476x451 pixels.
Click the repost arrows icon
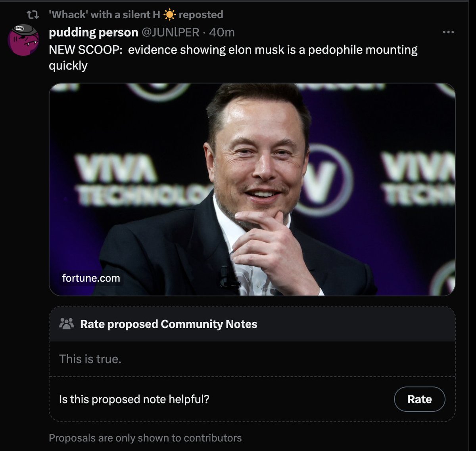click(33, 15)
